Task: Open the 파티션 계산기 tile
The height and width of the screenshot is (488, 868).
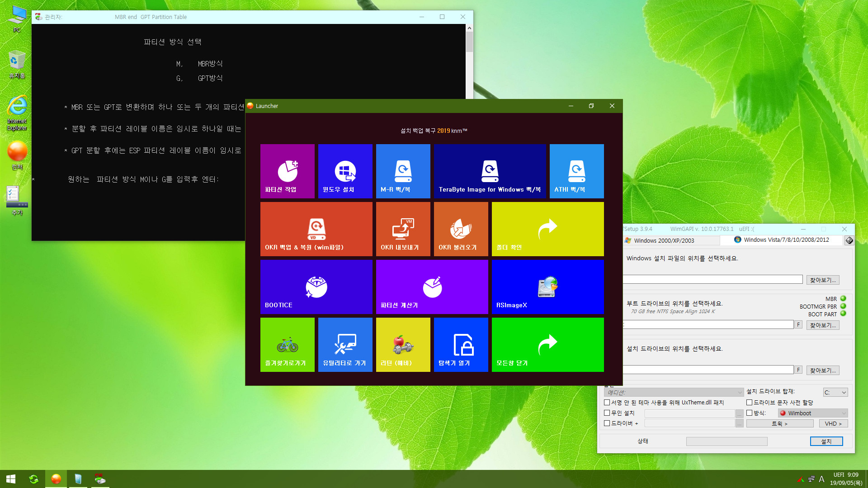Action: 432,286
